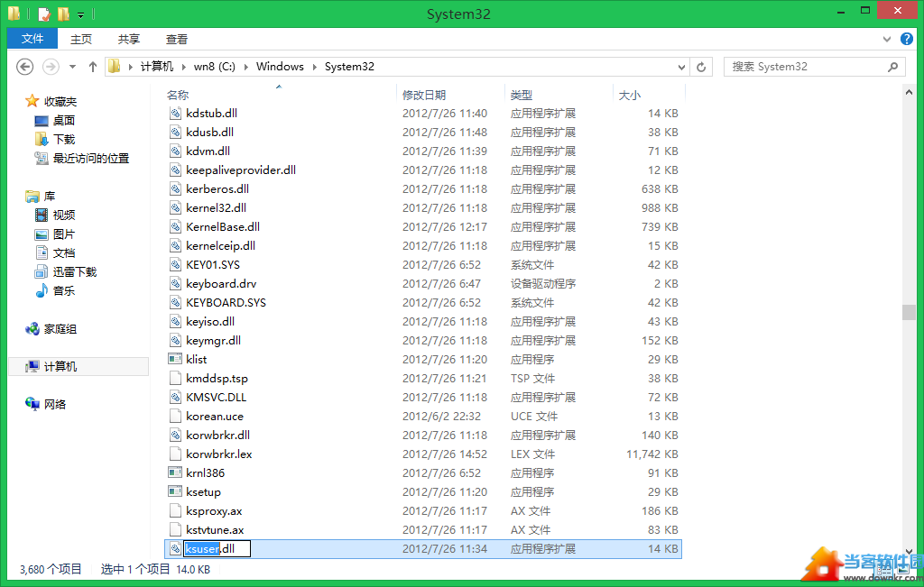Select KEY01.SYS file icon

(x=175, y=264)
